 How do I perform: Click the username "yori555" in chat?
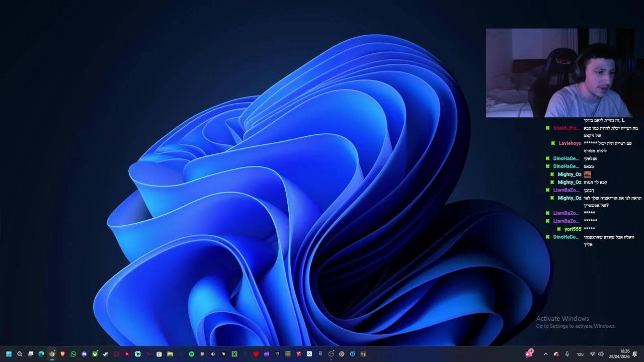point(573,229)
